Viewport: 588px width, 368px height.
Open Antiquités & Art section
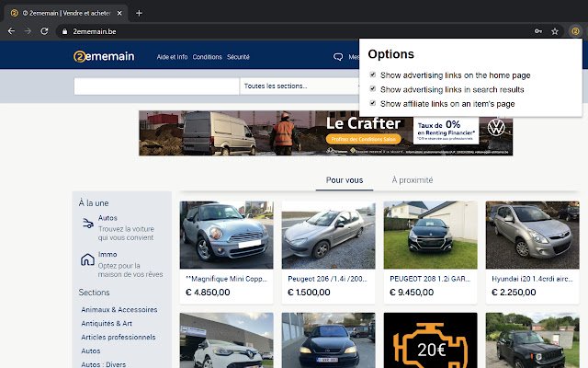coord(107,323)
